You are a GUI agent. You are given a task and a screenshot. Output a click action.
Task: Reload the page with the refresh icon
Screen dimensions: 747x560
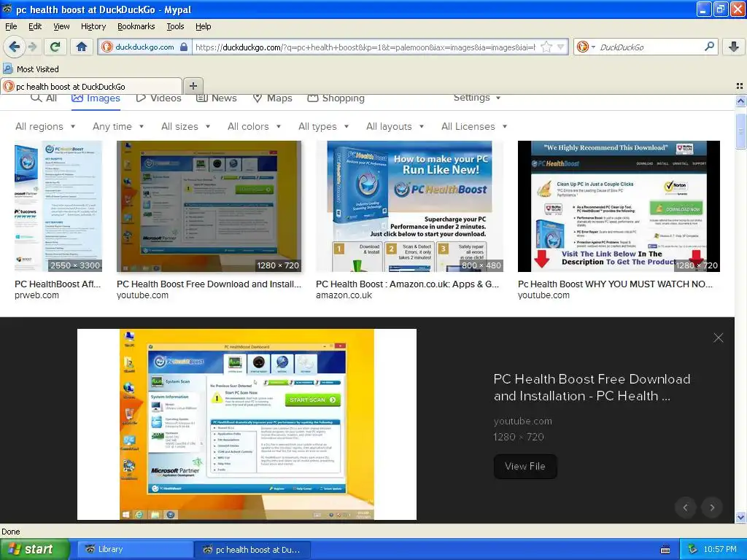pos(55,47)
